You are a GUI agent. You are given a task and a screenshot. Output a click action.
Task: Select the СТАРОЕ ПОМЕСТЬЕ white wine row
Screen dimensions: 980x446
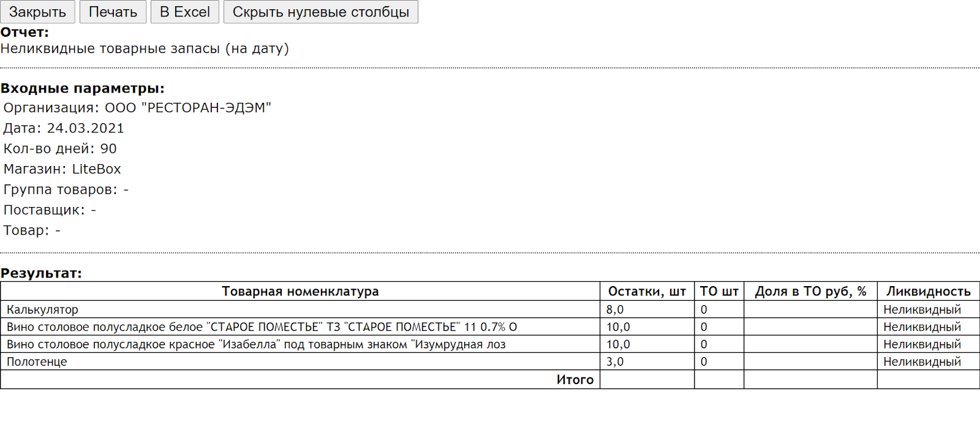point(262,327)
